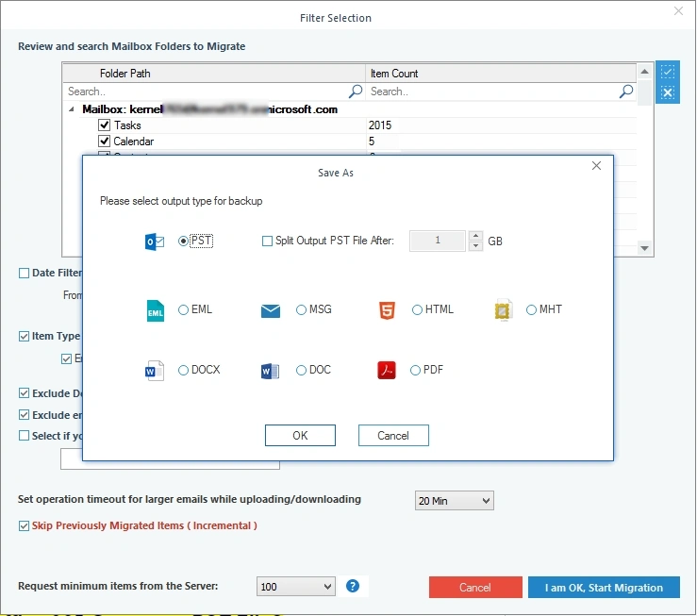
Task: Close the Save As dialog
Action: (x=596, y=166)
